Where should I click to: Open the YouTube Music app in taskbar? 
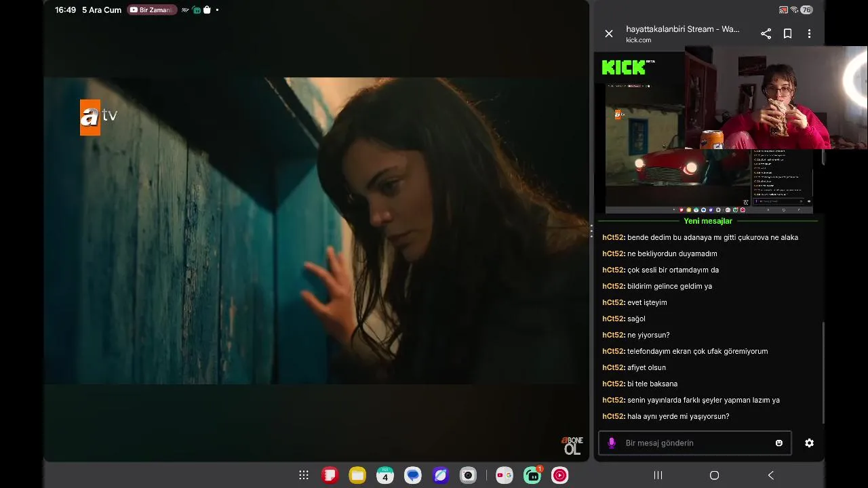(559, 476)
